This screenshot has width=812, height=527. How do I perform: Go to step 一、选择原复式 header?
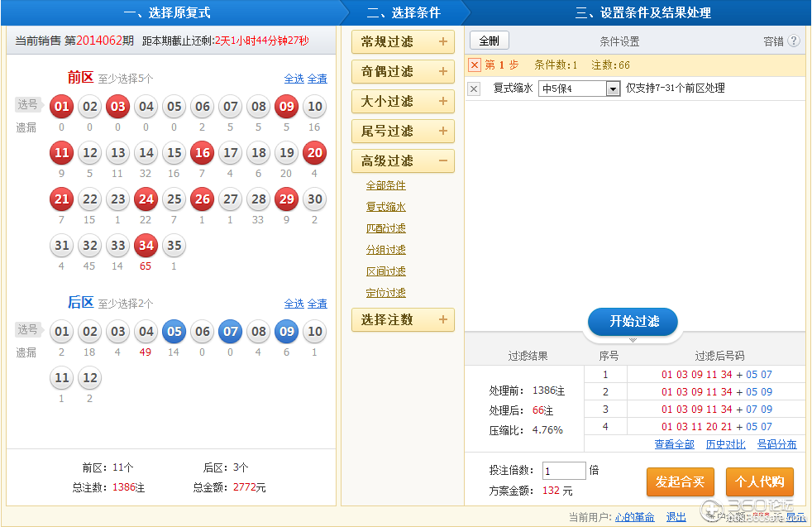click(167, 12)
